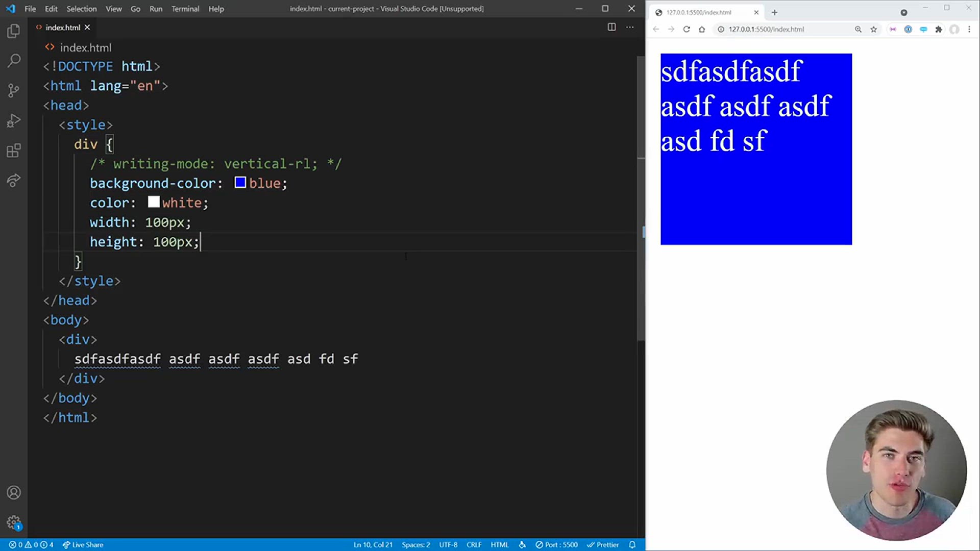Open the Run menu
980x551 pixels.
click(156, 9)
